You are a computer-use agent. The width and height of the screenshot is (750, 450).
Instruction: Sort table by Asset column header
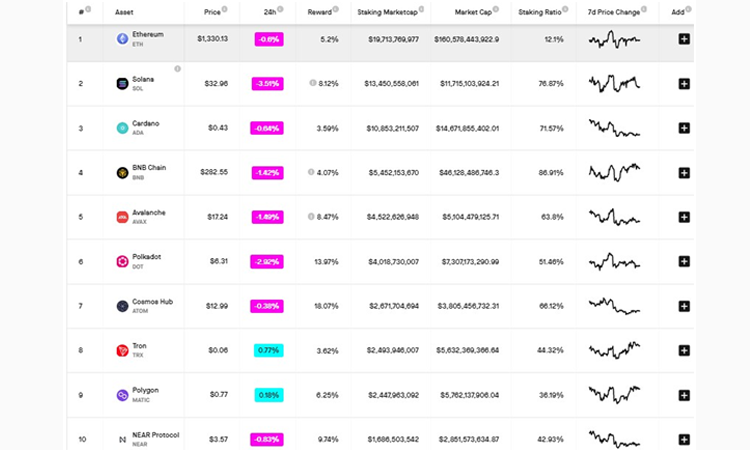pyautogui.click(x=124, y=12)
